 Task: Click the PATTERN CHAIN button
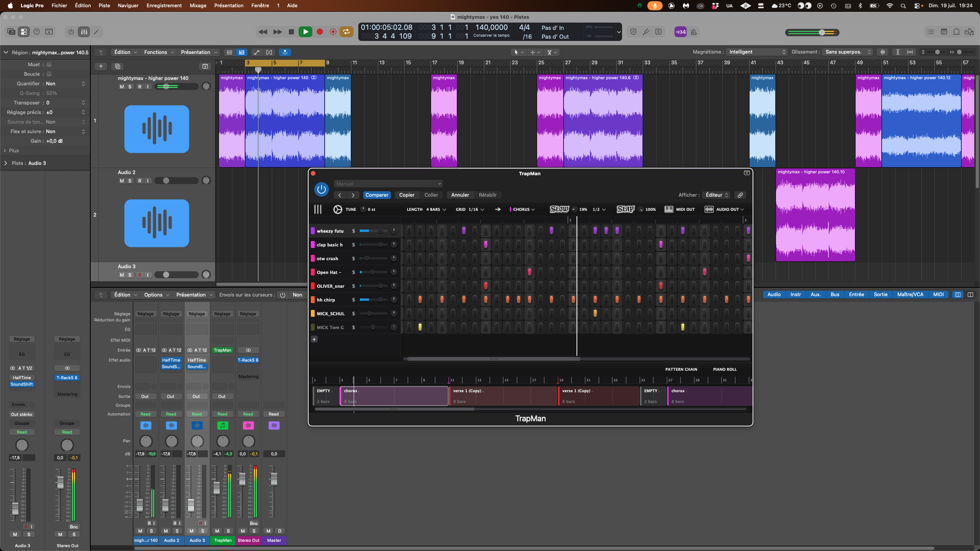[681, 369]
